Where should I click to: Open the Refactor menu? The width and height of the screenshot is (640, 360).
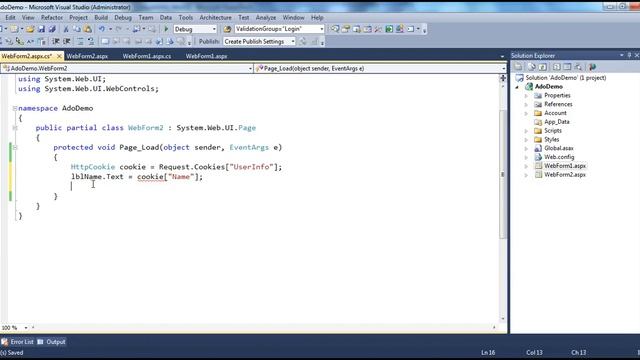click(52, 18)
